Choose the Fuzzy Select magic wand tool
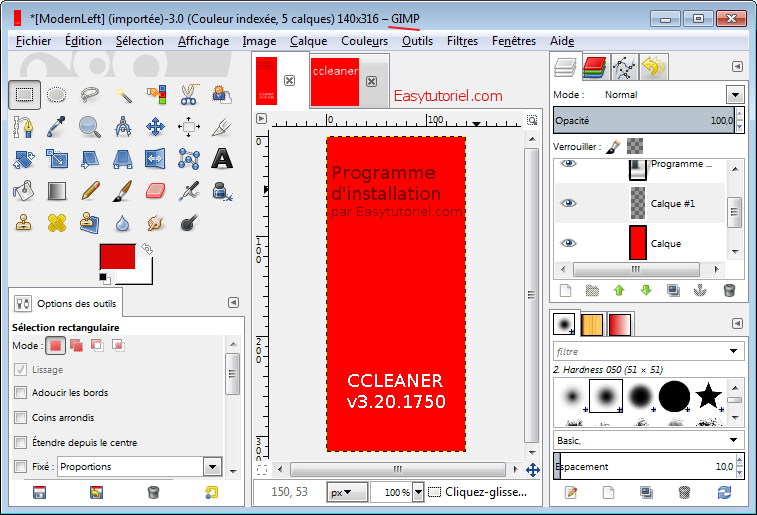 (124, 95)
